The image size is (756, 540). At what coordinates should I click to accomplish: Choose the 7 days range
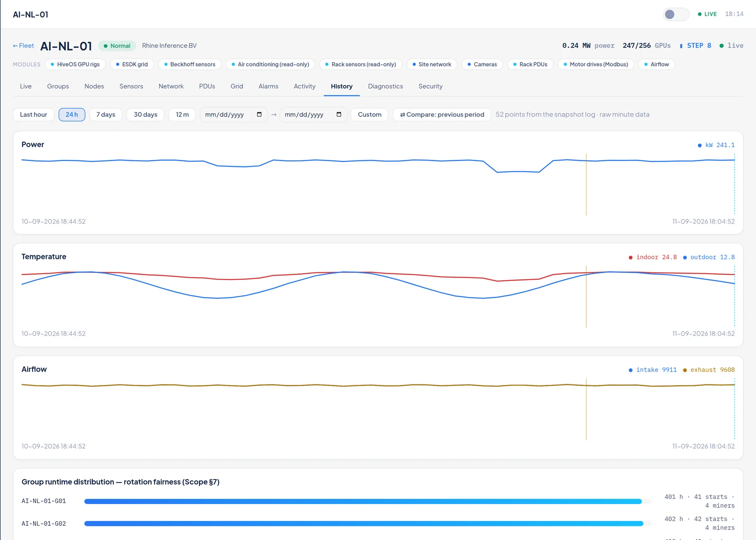click(x=106, y=115)
